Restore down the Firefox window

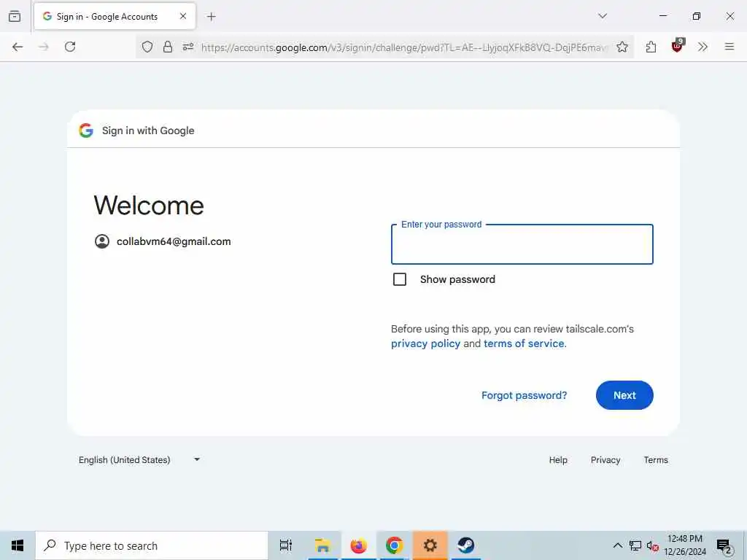[x=697, y=16]
